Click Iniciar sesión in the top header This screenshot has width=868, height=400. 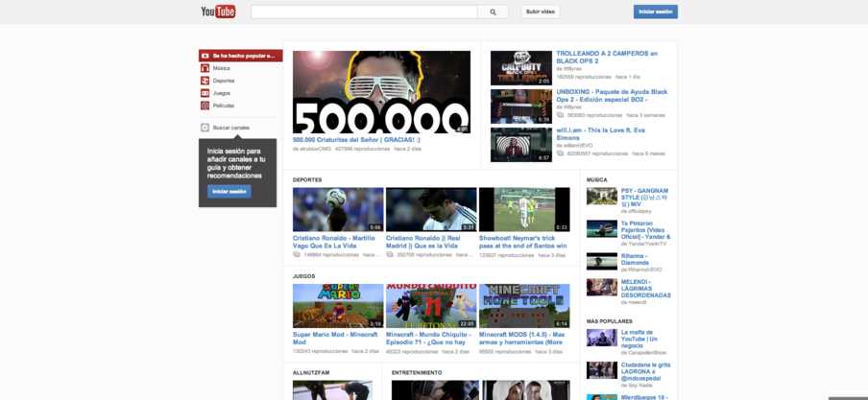point(656,12)
